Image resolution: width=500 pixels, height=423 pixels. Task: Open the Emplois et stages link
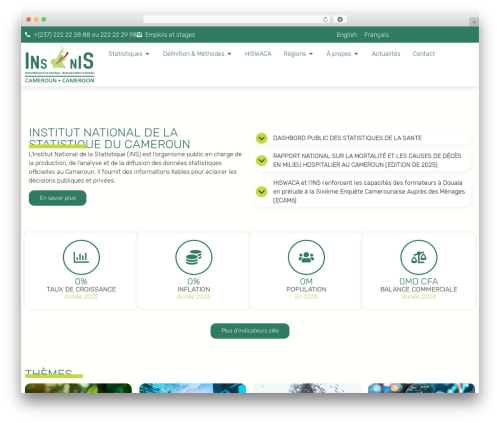170,35
